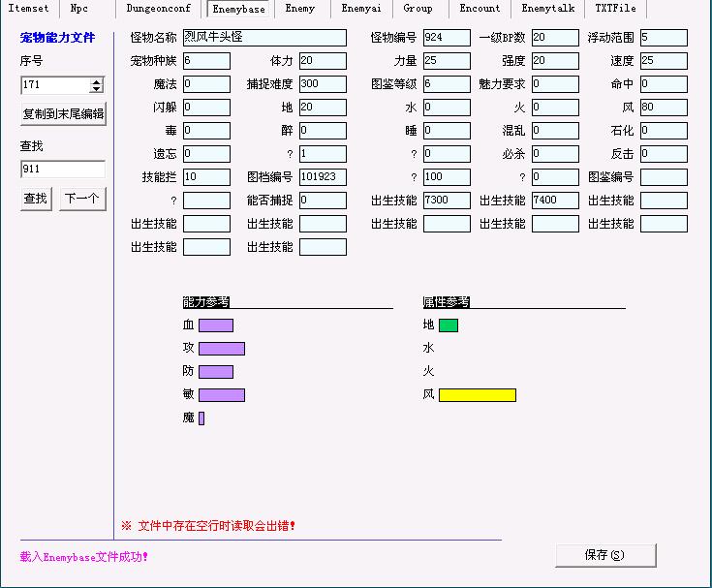Click the 下一个 next button
The height and width of the screenshot is (588, 712).
coord(81,199)
